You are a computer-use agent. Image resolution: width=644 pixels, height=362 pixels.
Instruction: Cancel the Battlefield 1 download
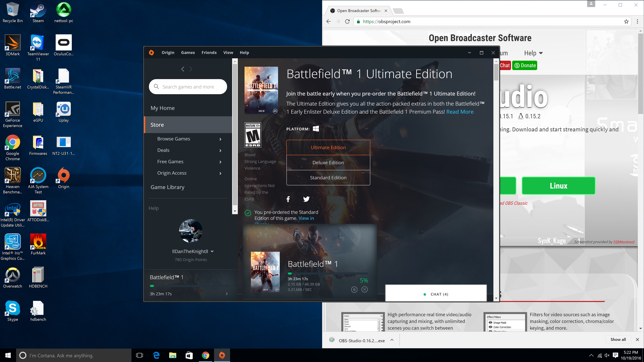[365, 290]
